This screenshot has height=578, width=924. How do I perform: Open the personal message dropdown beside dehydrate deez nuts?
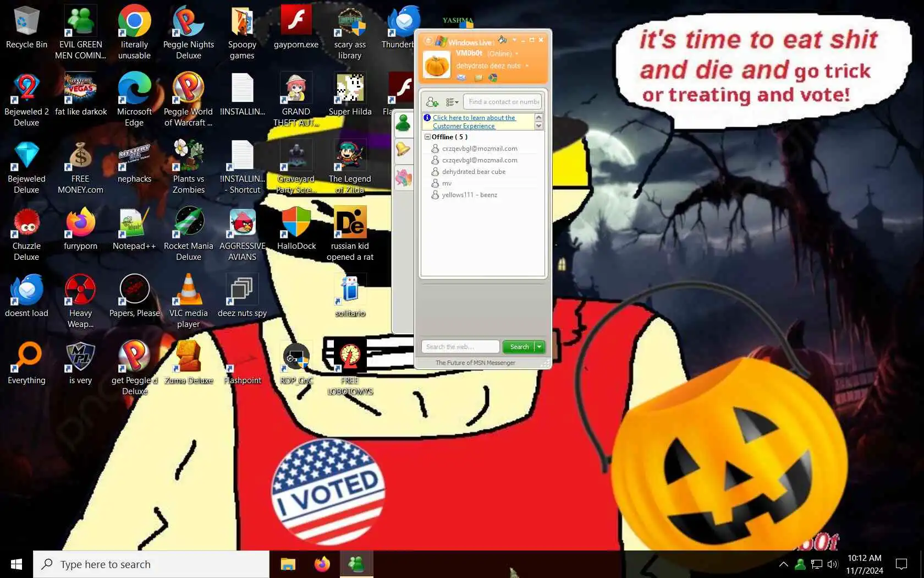(x=527, y=66)
